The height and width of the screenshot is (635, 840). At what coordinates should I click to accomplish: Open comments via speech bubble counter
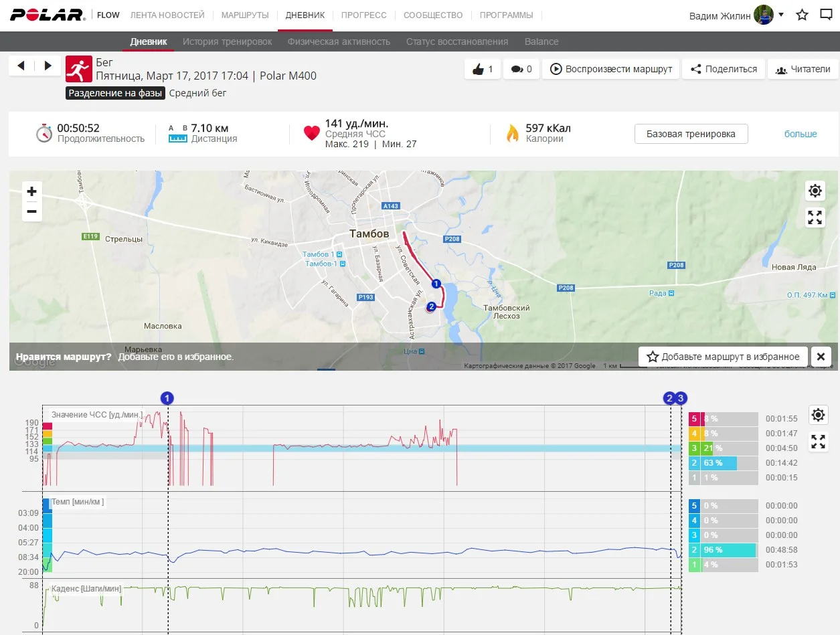[x=521, y=69]
